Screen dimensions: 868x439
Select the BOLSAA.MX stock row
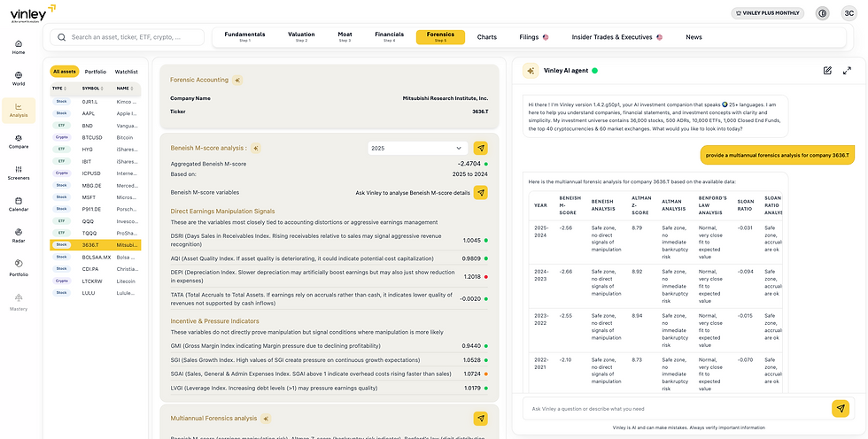click(96, 257)
